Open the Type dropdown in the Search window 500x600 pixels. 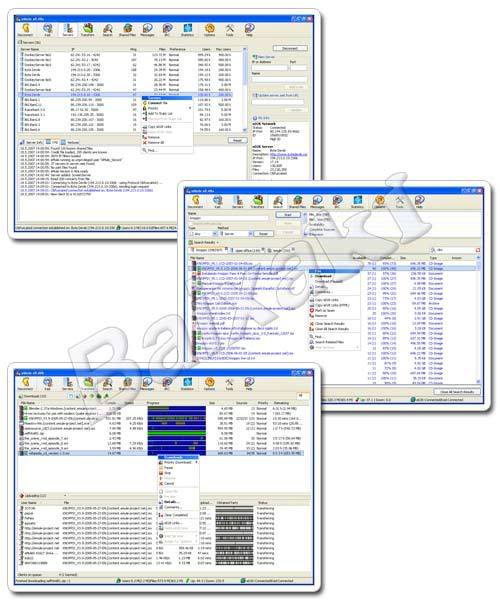pos(203,233)
